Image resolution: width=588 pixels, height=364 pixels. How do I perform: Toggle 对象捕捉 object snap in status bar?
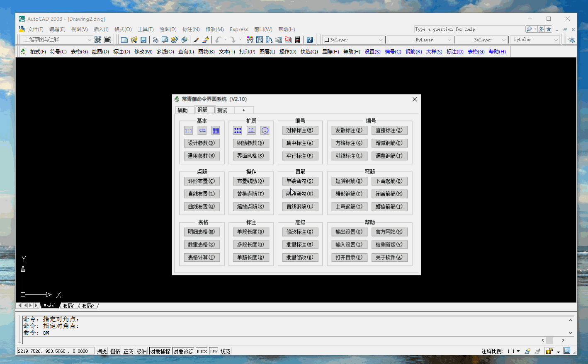160,351
